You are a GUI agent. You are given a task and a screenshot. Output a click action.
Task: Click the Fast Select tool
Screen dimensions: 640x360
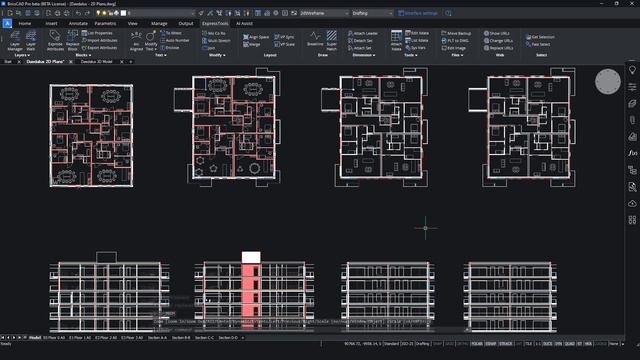coord(538,44)
